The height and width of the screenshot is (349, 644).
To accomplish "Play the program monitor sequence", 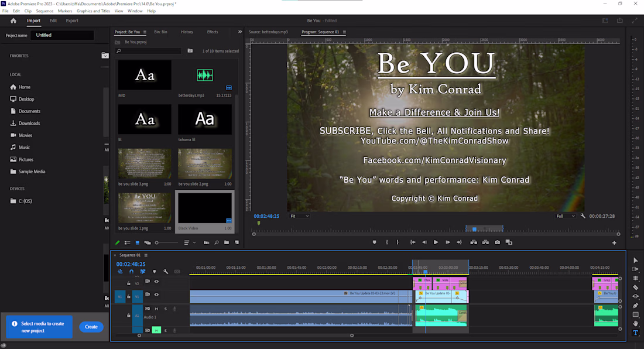I will coord(436,242).
